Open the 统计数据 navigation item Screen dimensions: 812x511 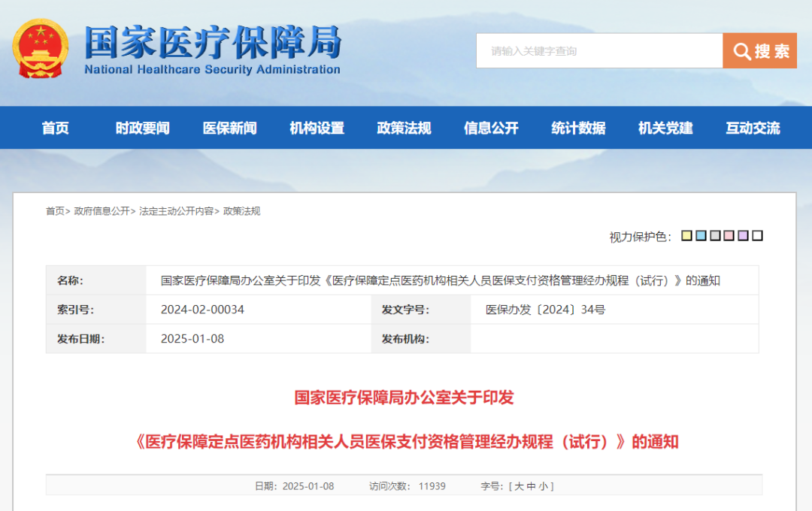[578, 128]
